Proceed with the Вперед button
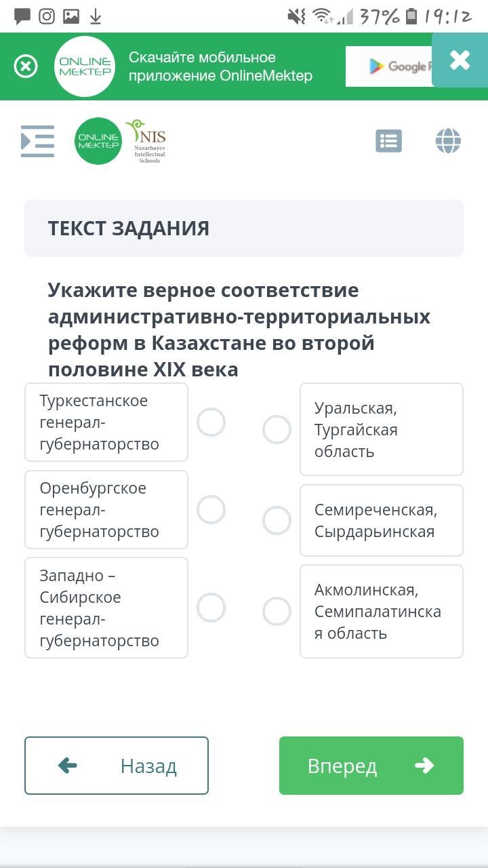This screenshot has width=488, height=868. [371, 766]
